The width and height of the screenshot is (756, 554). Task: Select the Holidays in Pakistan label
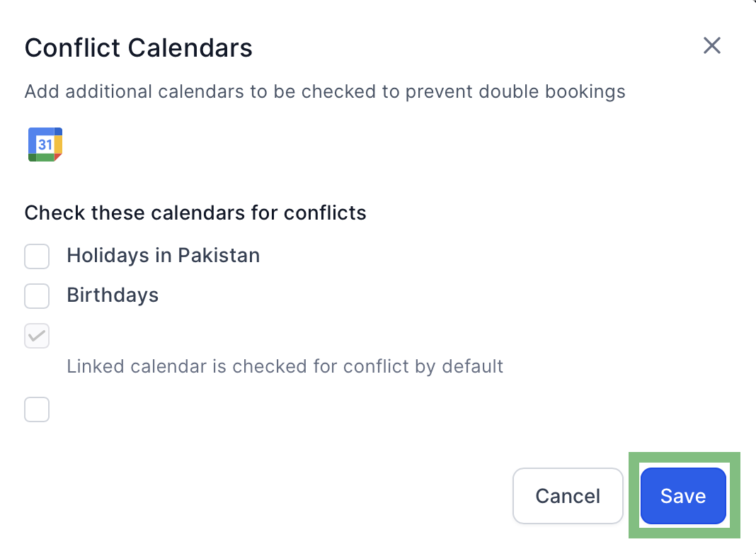tap(163, 255)
